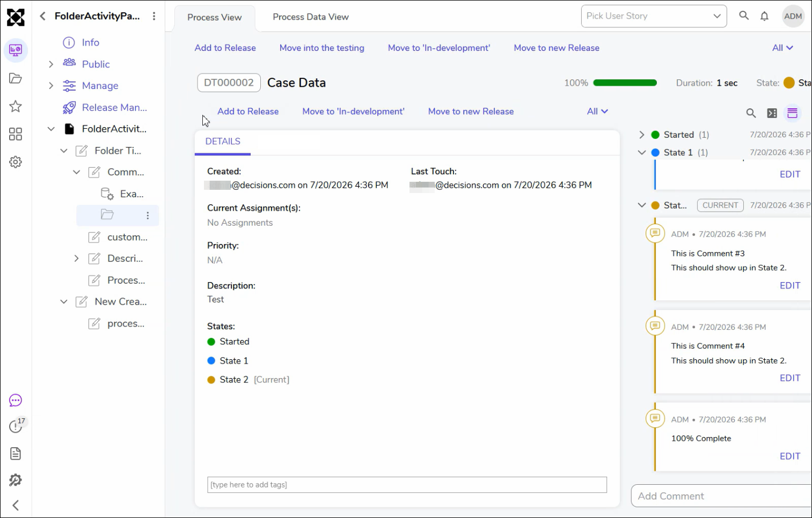
Task: Click the 100% green progress bar
Action: 625,83
